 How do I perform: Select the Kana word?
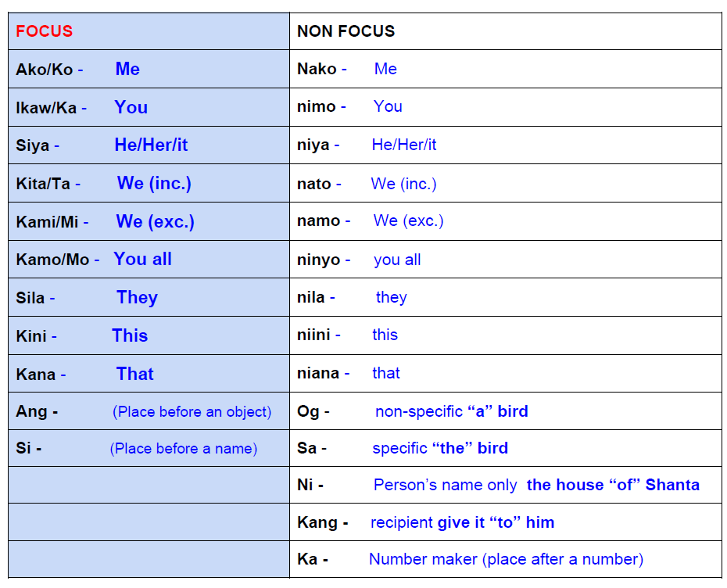coord(35,375)
